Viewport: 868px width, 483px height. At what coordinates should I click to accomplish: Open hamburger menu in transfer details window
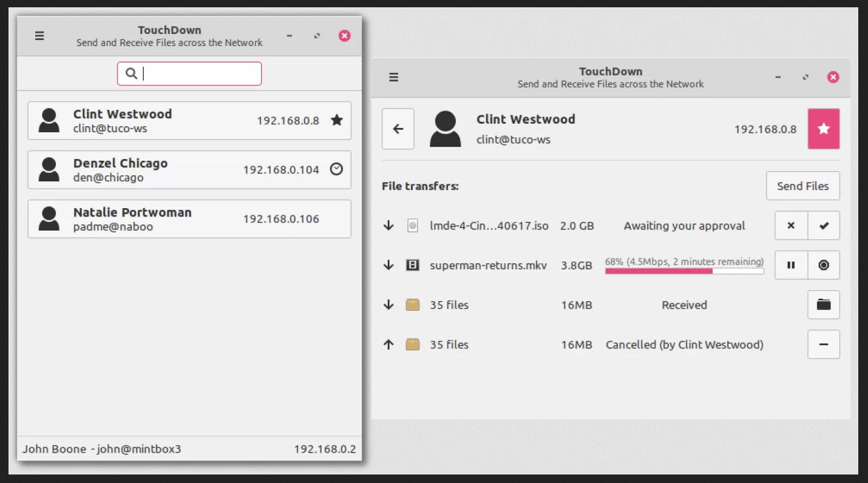[x=393, y=77]
